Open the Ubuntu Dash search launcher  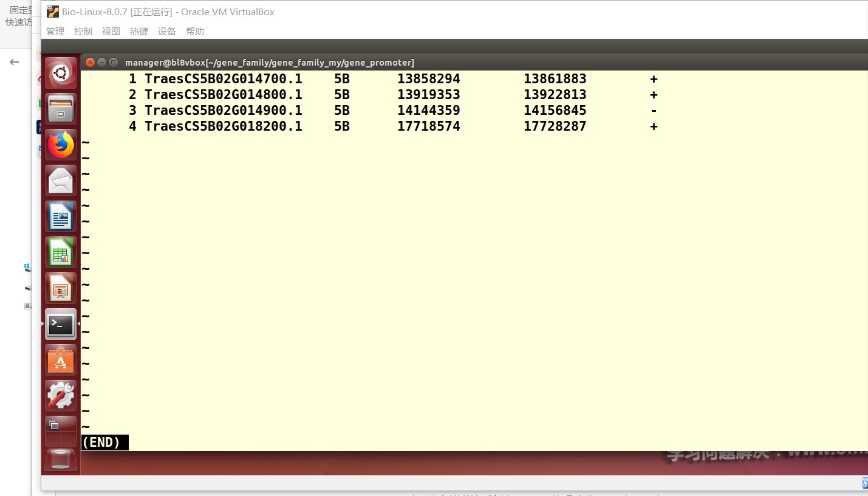point(61,74)
